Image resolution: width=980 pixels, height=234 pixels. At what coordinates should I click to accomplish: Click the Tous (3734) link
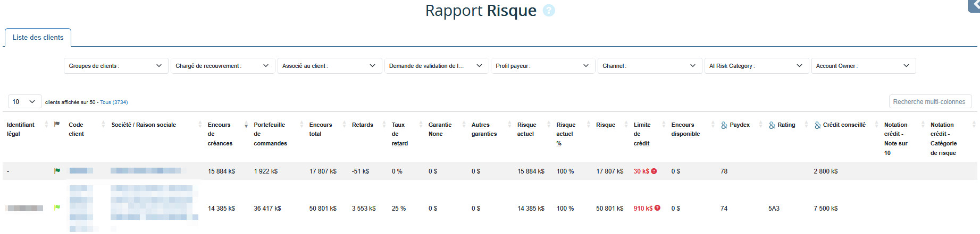pyautogui.click(x=114, y=102)
